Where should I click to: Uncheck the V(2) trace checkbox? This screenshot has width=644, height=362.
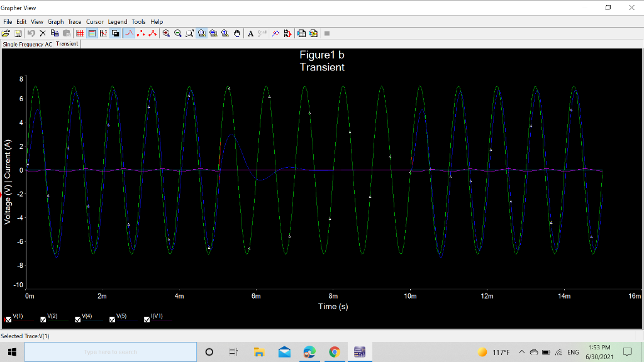pos(43,319)
